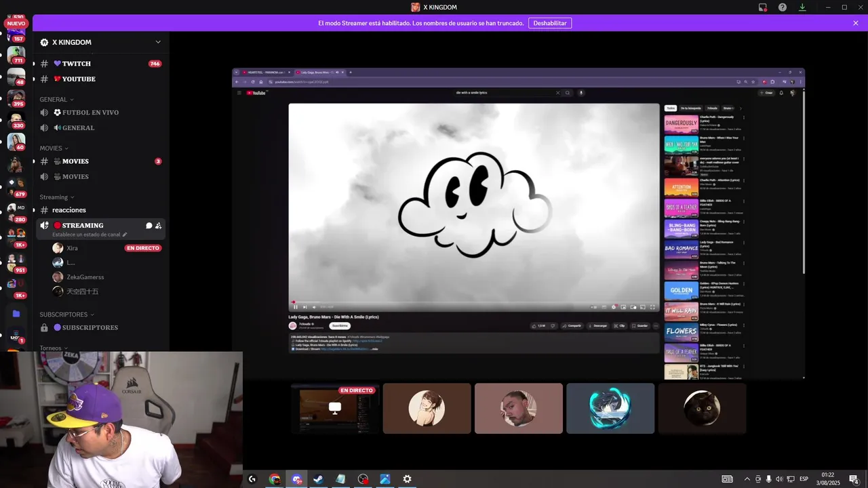Click the YouTube notifications bell icon
This screenshot has height=488, width=868.
tap(781, 93)
